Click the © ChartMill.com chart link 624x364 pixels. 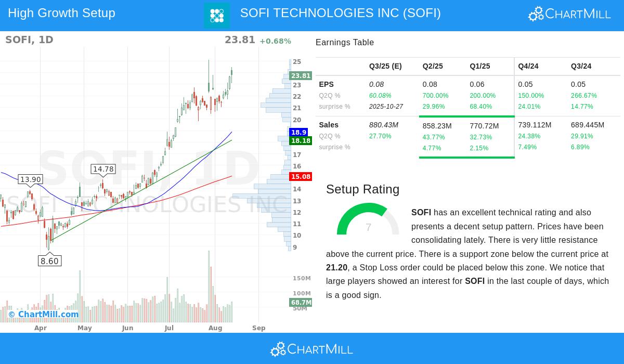point(44,314)
